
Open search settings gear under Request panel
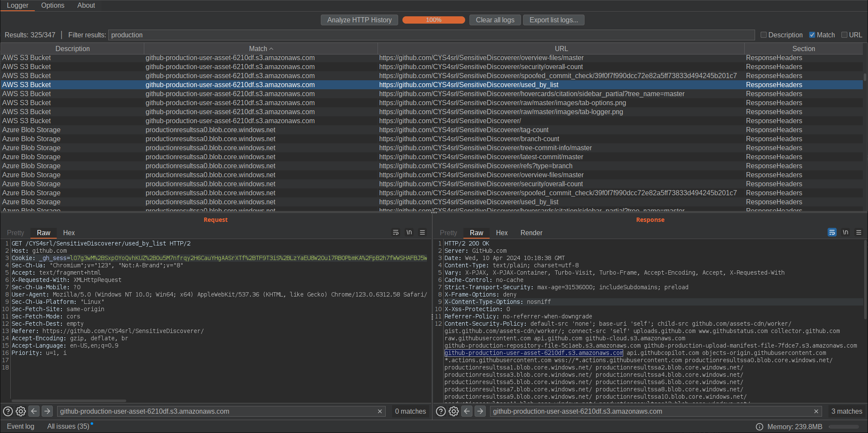click(x=21, y=412)
